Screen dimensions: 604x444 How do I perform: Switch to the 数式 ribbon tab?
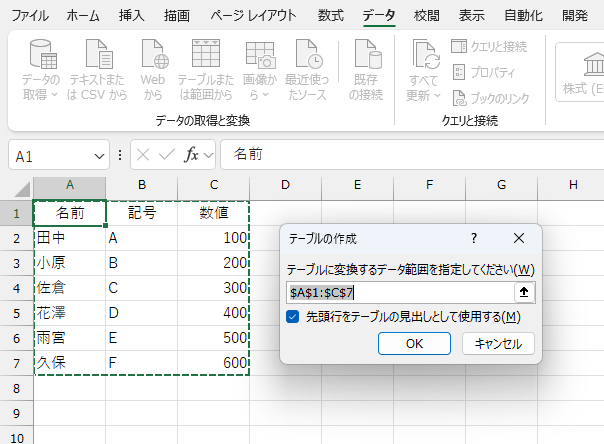click(330, 15)
